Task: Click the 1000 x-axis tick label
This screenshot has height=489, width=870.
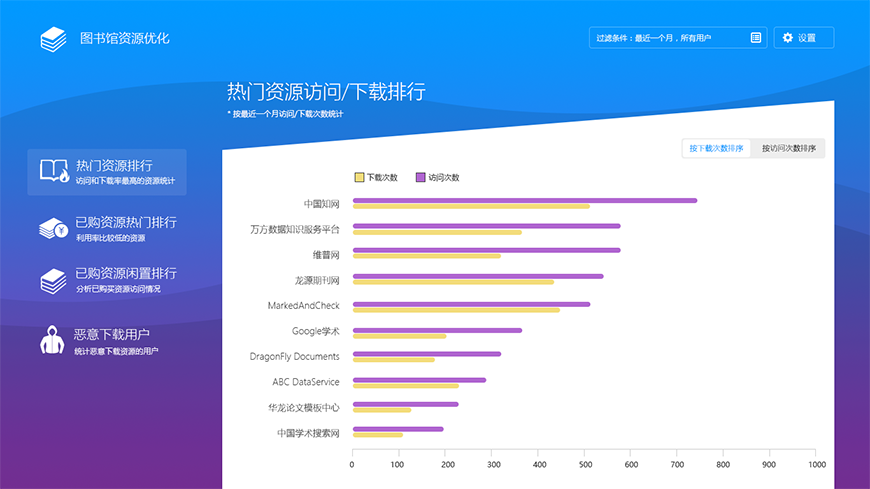Action: pyautogui.click(x=817, y=465)
